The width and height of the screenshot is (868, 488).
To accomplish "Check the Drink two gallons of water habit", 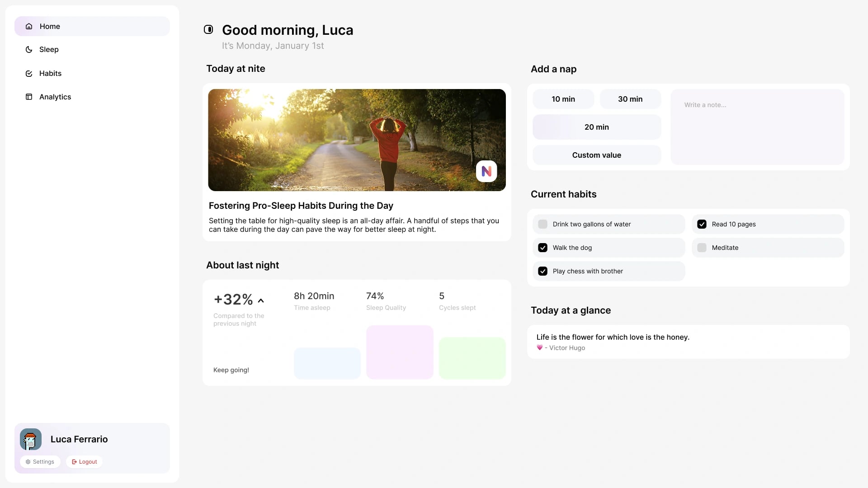I will click(543, 224).
